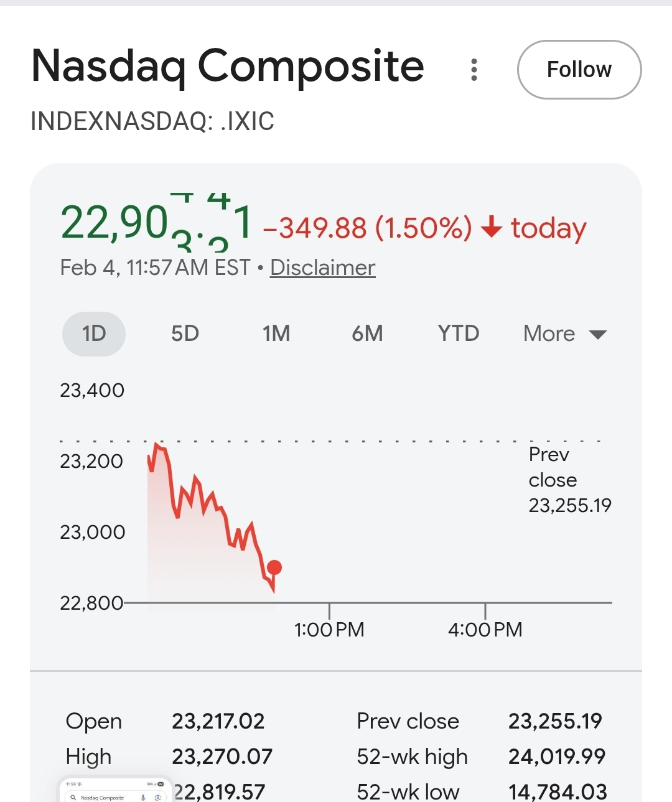Screen dimensions: 672x802
Task: Click the Follow button
Action: click(579, 70)
